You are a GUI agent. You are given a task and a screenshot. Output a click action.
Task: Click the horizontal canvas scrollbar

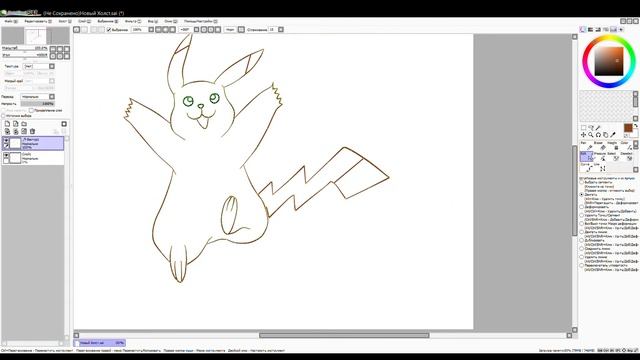pos(344,335)
